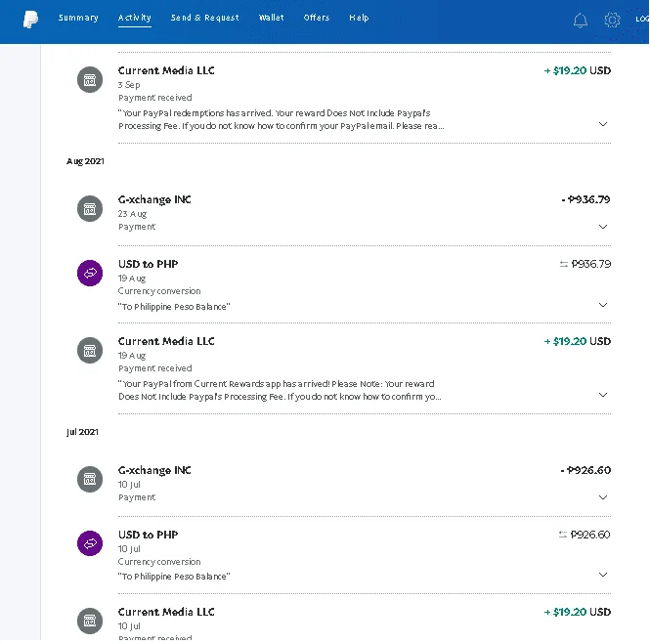Click the '23 Aug' date text
The image size is (650, 644).
click(132, 214)
